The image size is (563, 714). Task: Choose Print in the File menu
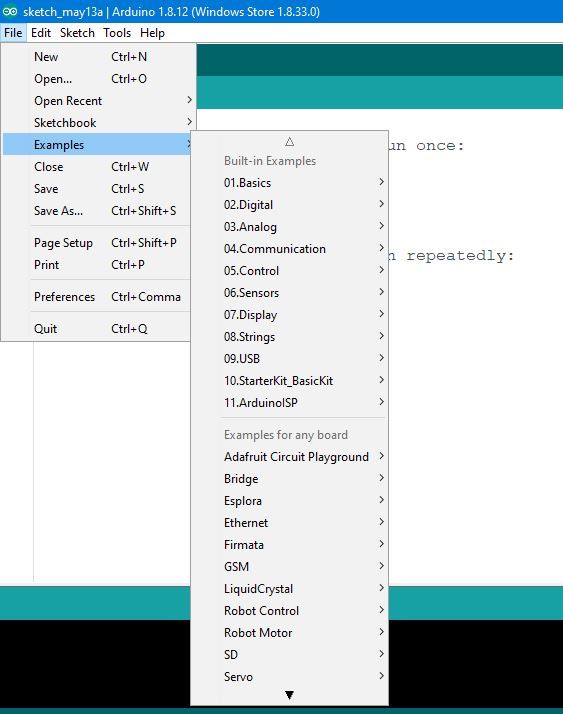[97, 265]
